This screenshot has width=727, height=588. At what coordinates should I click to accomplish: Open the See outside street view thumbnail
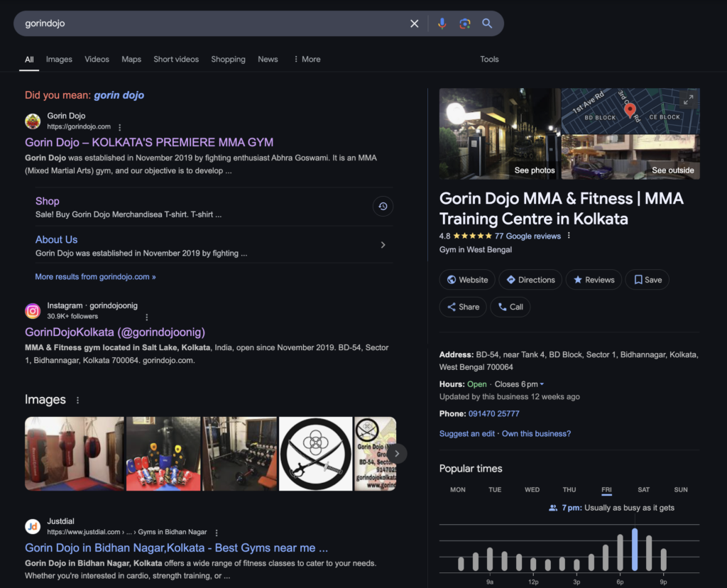(630, 157)
